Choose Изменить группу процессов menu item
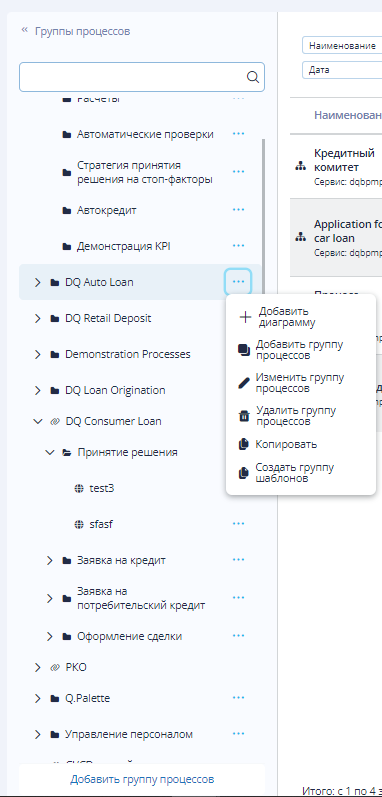This screenshot has width=382, height=797. point(301,383)
